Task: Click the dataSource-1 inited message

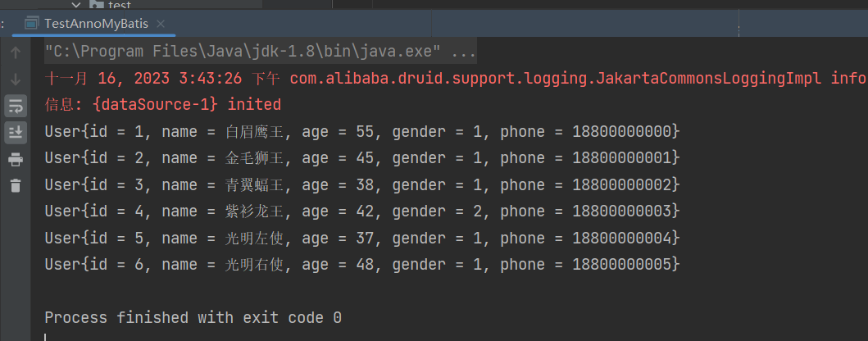Action: pyautogui.click(x=162, y=105)
